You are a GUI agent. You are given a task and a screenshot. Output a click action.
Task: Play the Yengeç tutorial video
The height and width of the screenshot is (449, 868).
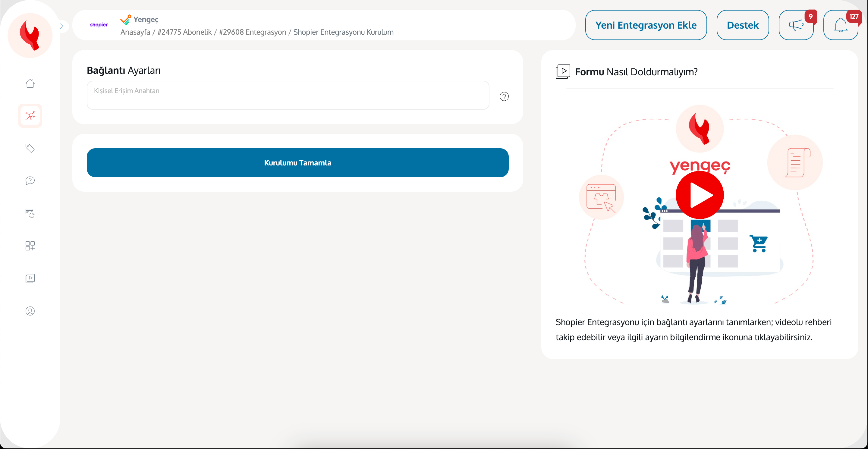(700, 195)
